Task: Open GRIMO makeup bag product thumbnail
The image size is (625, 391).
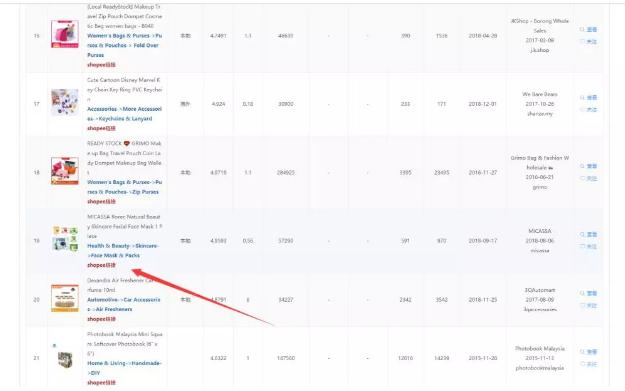Action: pyautogui.click(x=65, y=171)
